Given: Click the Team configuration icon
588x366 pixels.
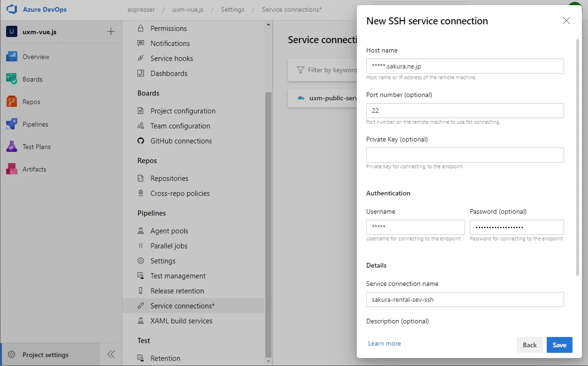Looking at the screenshot, I should pyautogui.click(x=141, y=126).
